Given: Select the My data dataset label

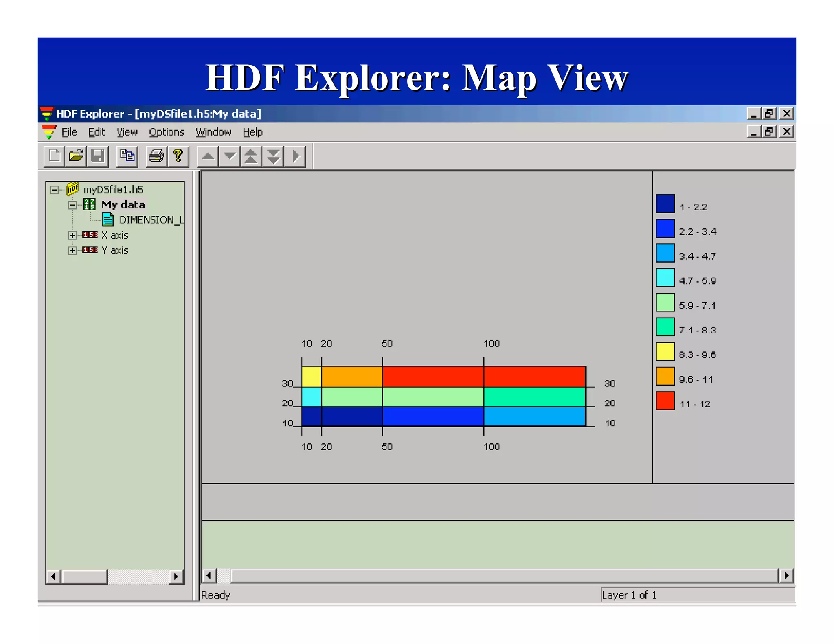Looking at the screenshot, I should pyautogui.click(x=123, y=205).
